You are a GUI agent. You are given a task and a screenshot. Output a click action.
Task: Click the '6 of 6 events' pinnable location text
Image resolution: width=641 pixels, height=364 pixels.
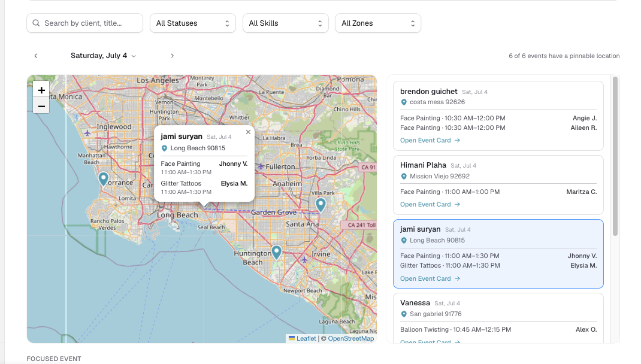(x=564, y=56)
